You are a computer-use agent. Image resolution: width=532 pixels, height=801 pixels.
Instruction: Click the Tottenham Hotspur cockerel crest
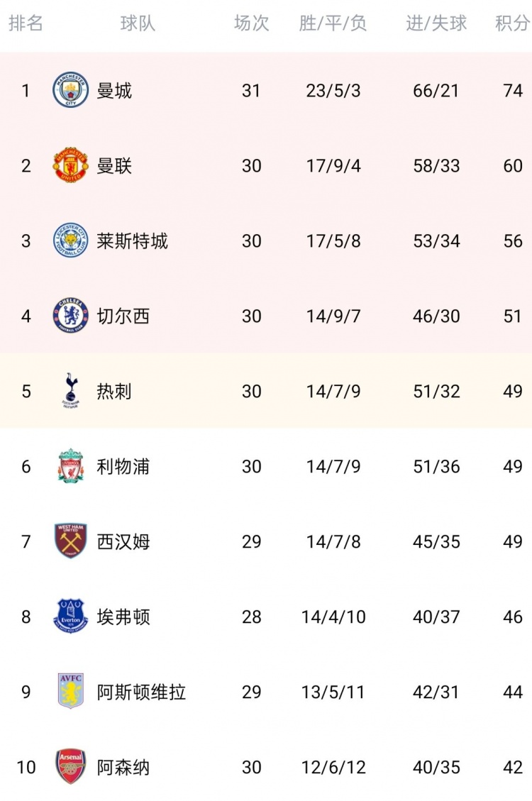pos(70,390)
